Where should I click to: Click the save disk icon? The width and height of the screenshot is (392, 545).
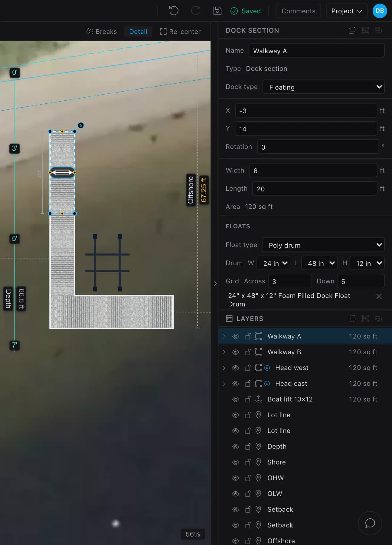coord(217,11)
